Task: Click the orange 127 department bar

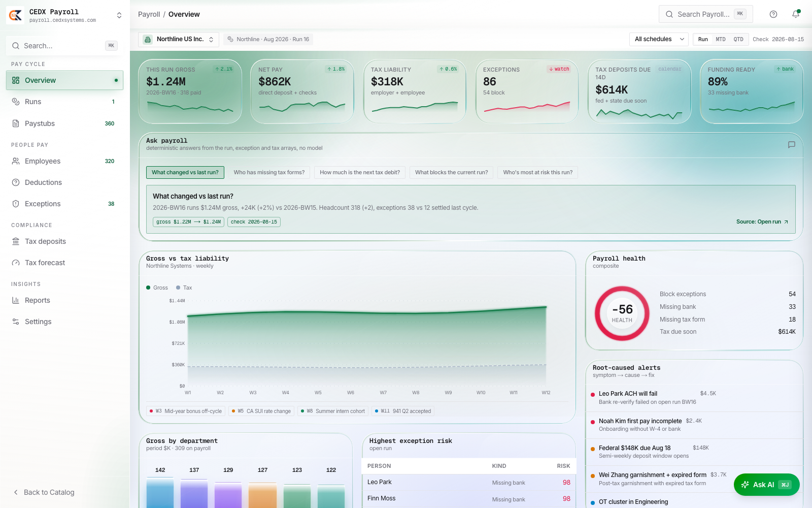Action: coord(262,495)
